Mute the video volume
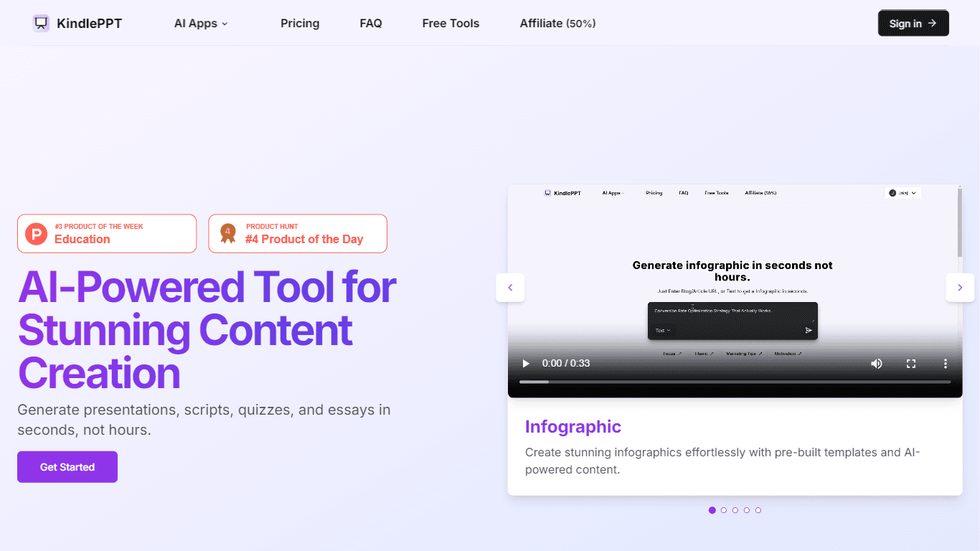The width and height of the screenshot is (980, 551). [x=877, y=364]
